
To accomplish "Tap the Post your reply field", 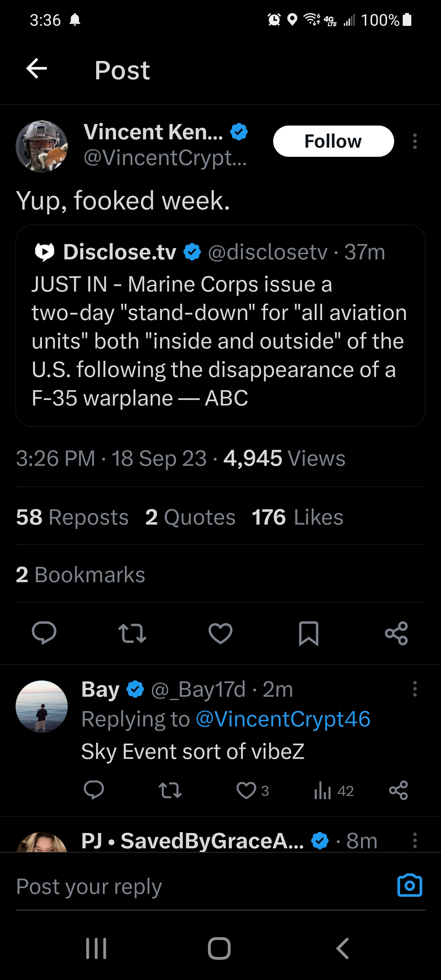I will [190, 886].
